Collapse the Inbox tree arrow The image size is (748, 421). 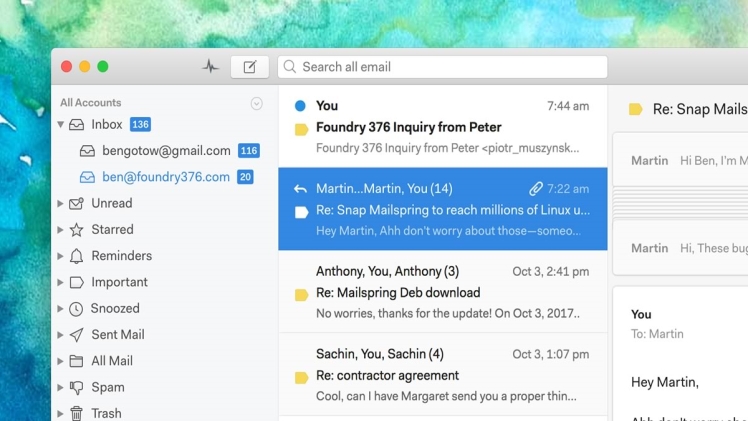coord(61,124)
